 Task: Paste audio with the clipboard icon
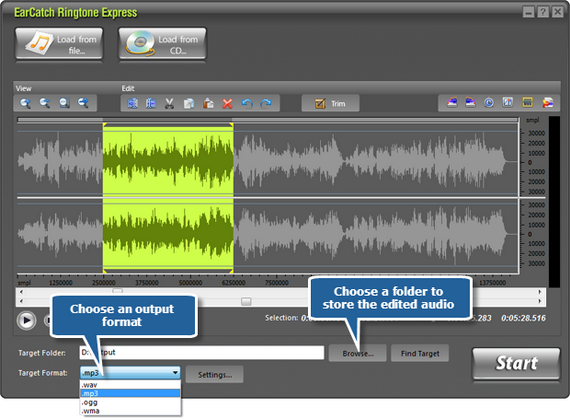(208, 104)
